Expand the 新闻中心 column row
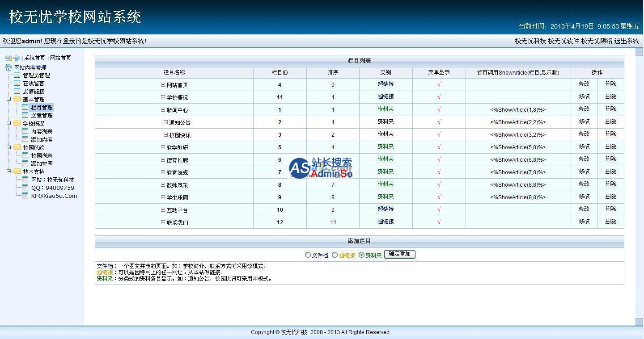This screenshot has height=339, width=644. tap(163, 109)
